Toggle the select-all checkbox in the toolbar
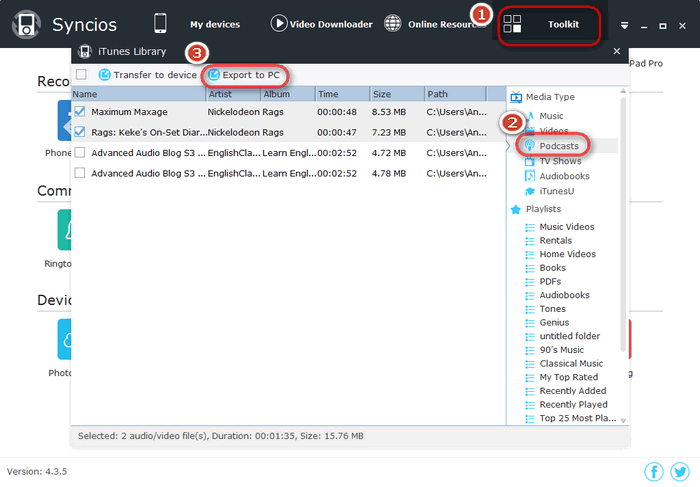700x487 pixels. [81, 74]
